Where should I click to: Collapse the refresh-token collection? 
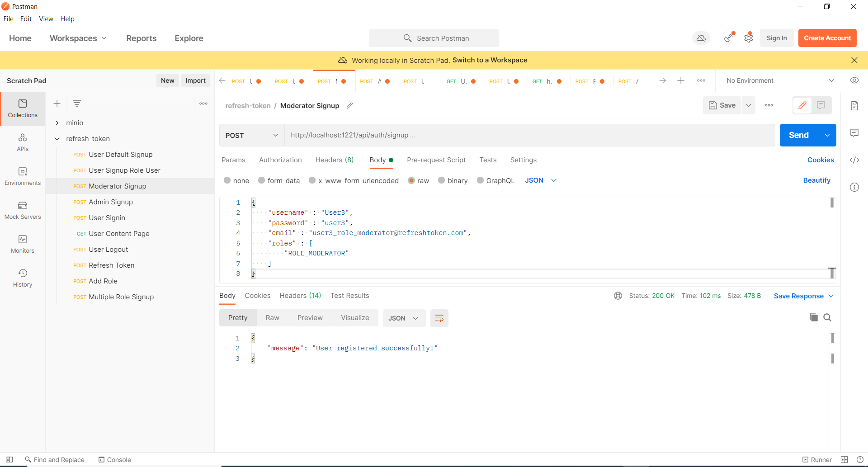tap(57, 139)
